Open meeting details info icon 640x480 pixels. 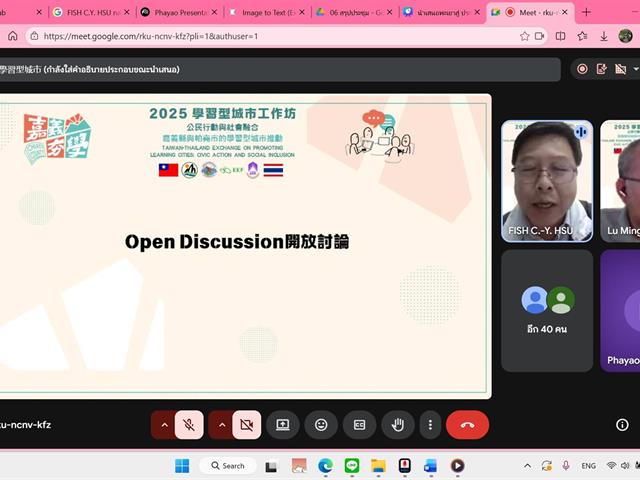tap(622, 425)
